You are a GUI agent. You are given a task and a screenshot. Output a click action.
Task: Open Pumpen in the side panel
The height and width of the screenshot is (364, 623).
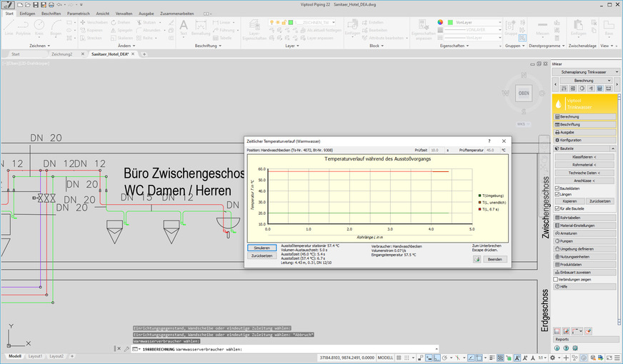click(584, 241)
